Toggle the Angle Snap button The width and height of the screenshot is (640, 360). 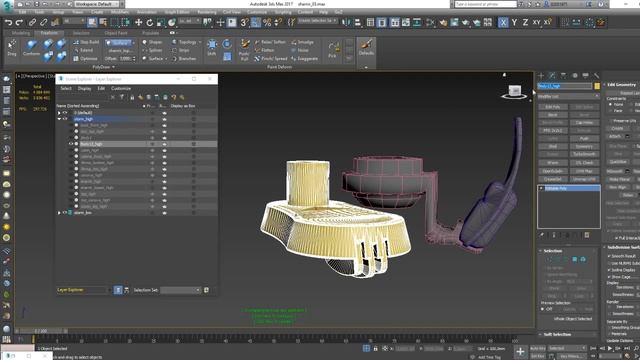[x=256, y=22]
